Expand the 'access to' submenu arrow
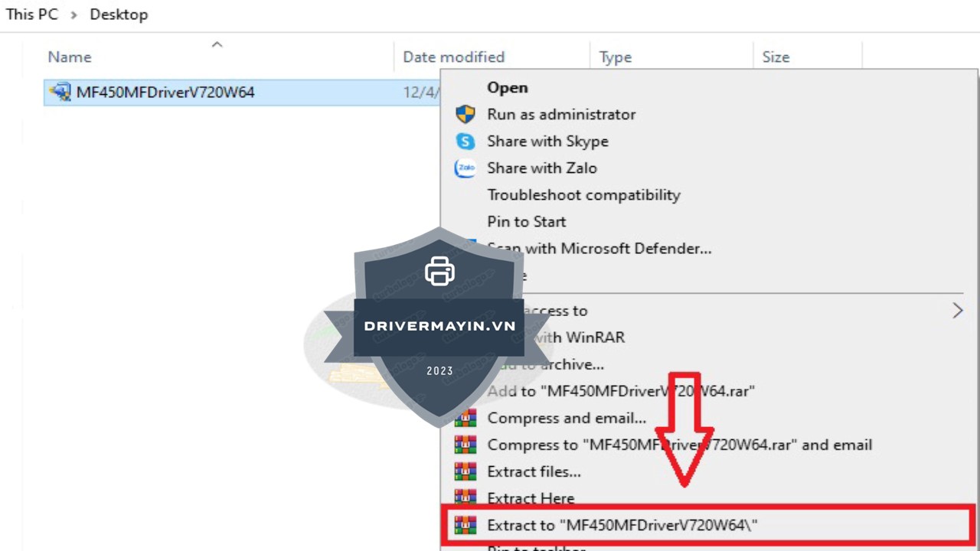 (x=957, y=311)
